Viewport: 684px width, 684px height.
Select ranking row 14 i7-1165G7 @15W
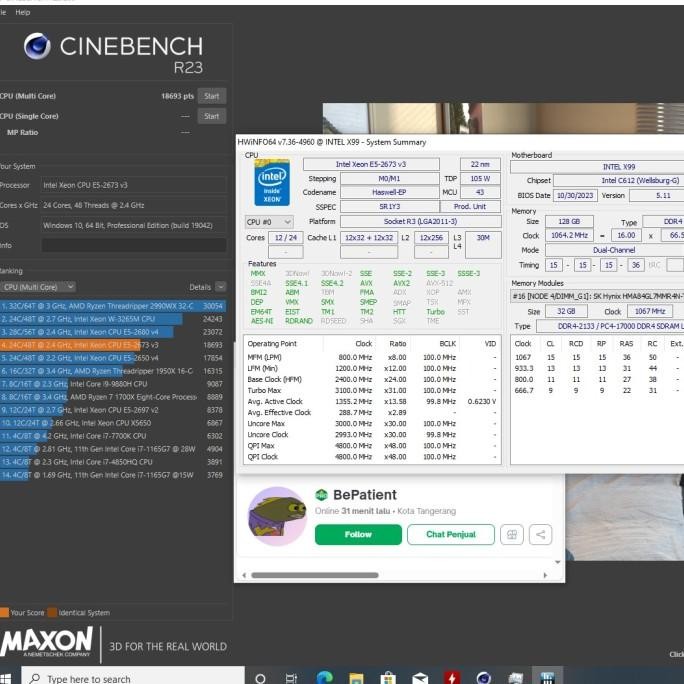tap(113, 475)
